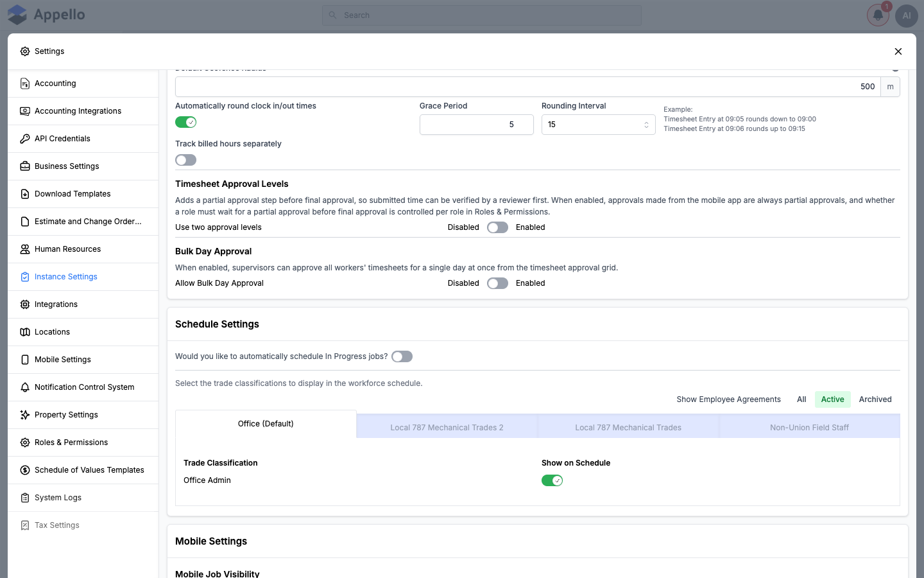Open the user avatar menu

point(907,15)
